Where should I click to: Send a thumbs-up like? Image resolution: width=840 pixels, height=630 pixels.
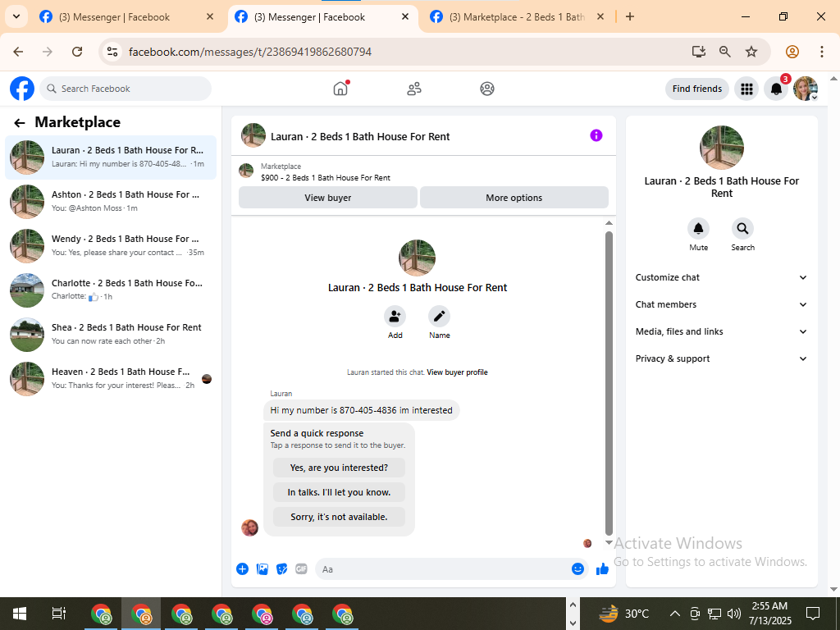(602, 569)
